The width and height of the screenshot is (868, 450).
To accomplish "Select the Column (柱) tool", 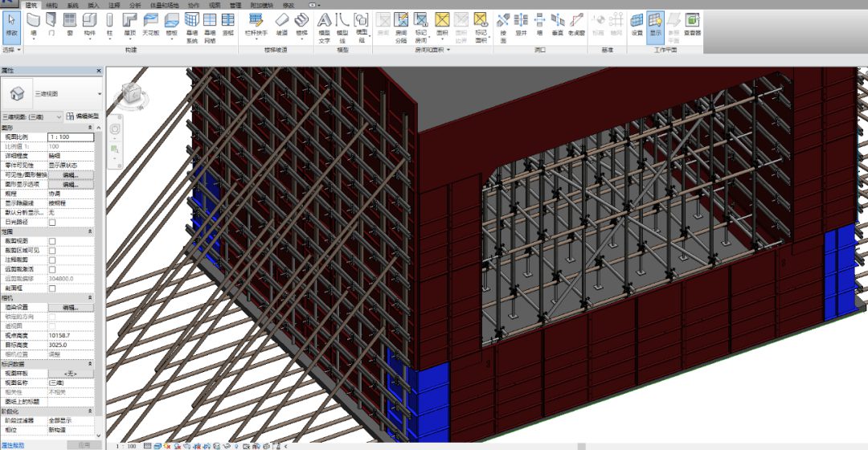I will coord(109,25).
